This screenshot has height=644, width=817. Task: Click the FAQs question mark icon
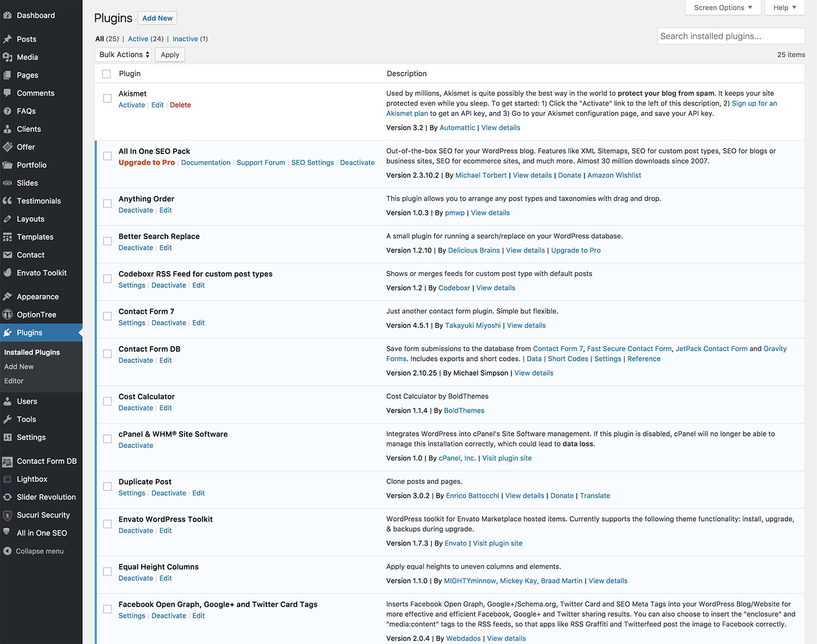click(x=8, y=111)
